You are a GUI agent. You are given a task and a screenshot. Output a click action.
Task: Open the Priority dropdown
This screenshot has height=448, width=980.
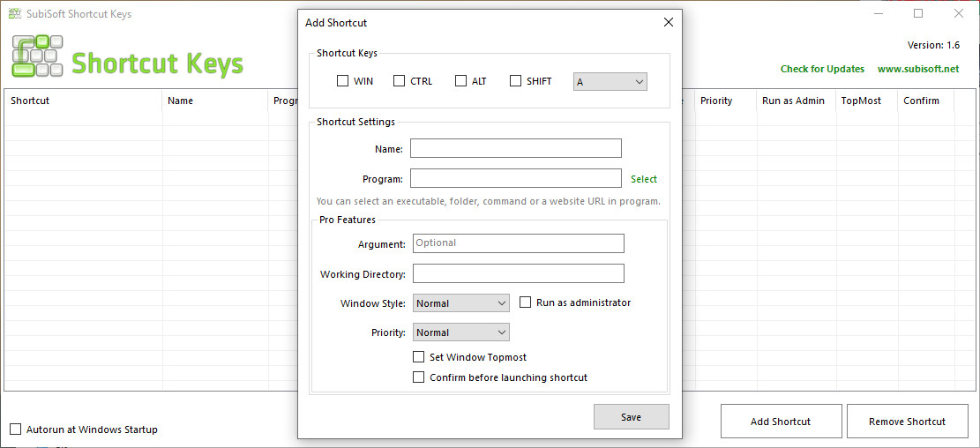tap(460, 332)
